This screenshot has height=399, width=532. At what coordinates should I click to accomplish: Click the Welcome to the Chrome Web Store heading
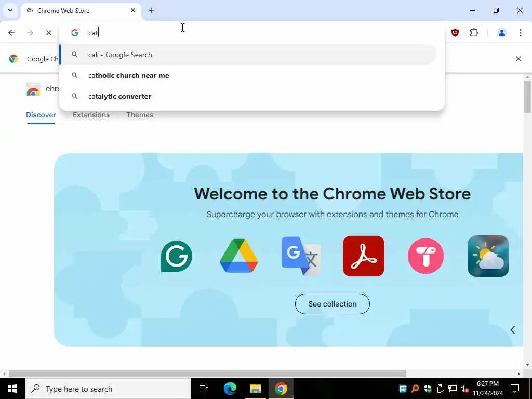coord(332,194)
